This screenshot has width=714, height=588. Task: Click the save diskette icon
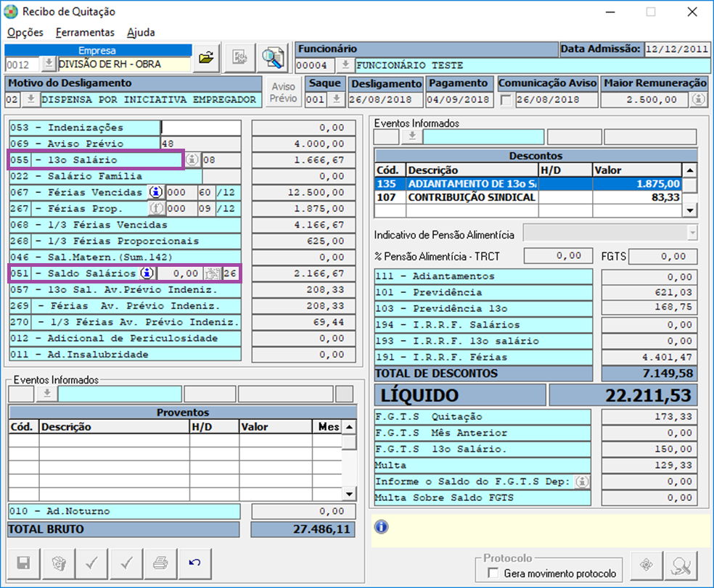point(24,563)
